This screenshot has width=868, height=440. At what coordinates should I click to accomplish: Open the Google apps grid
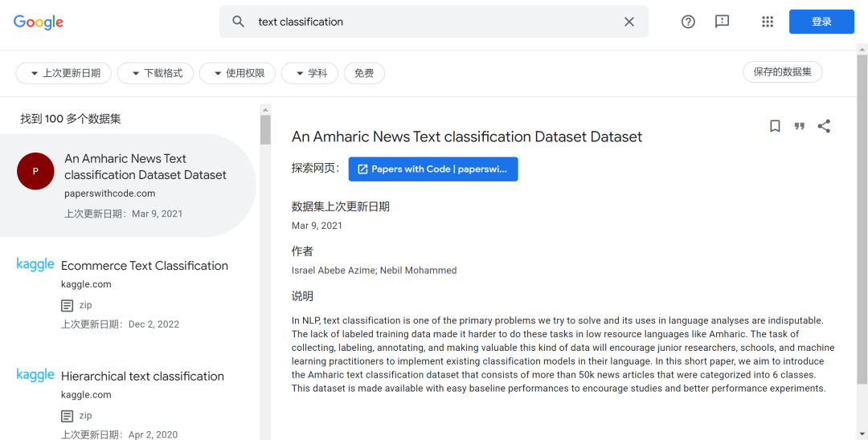click(768, 22)
